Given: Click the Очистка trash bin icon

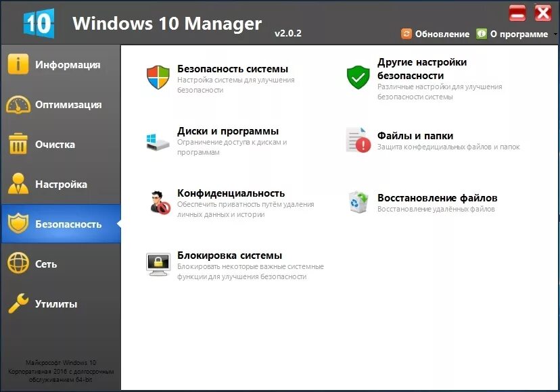Looking at the screenshot, I should tap(18, 144).
